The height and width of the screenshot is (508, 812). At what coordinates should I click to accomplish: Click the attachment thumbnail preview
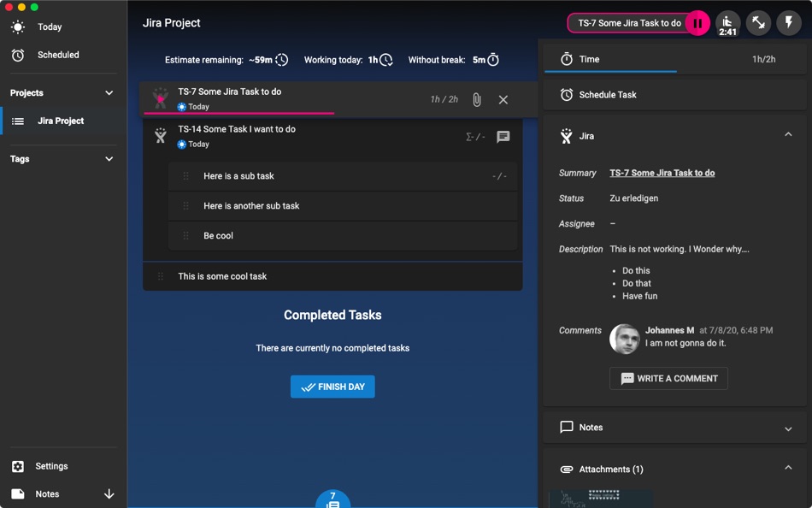coord(601,499)
